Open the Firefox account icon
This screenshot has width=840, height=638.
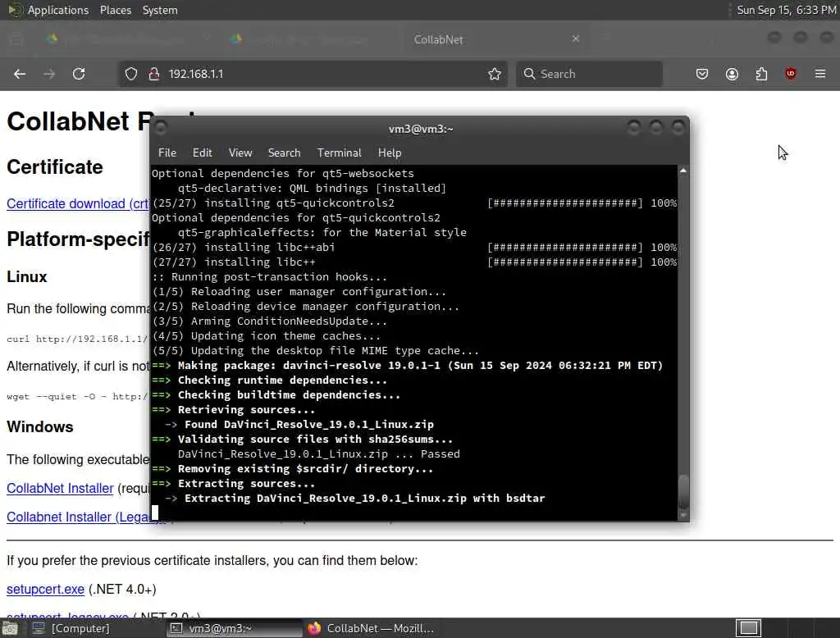pos(732,74)
